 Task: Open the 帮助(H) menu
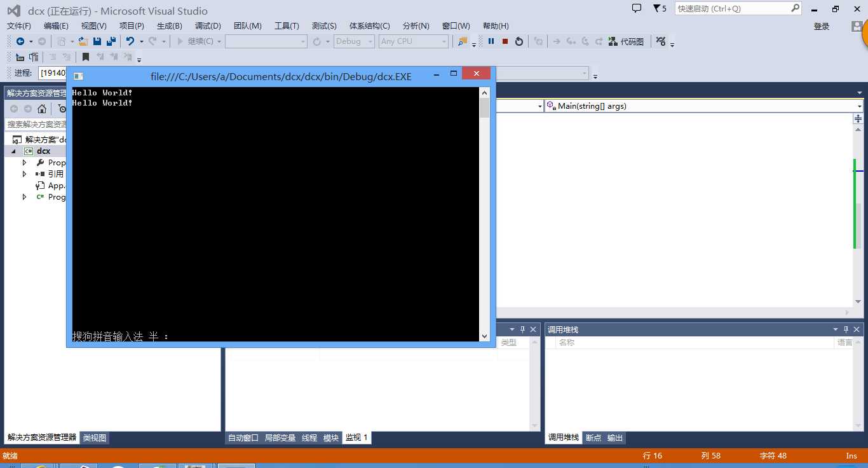point(496,26)
